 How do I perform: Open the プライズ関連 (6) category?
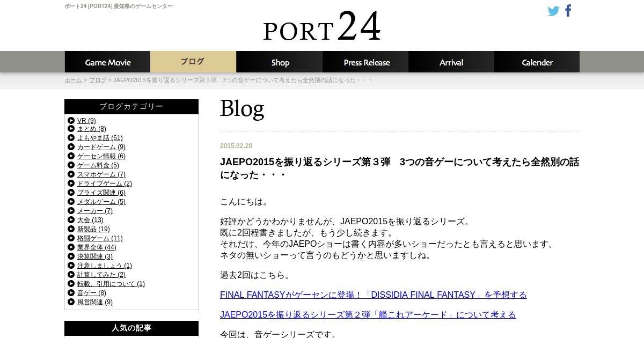tap(101, 193)
